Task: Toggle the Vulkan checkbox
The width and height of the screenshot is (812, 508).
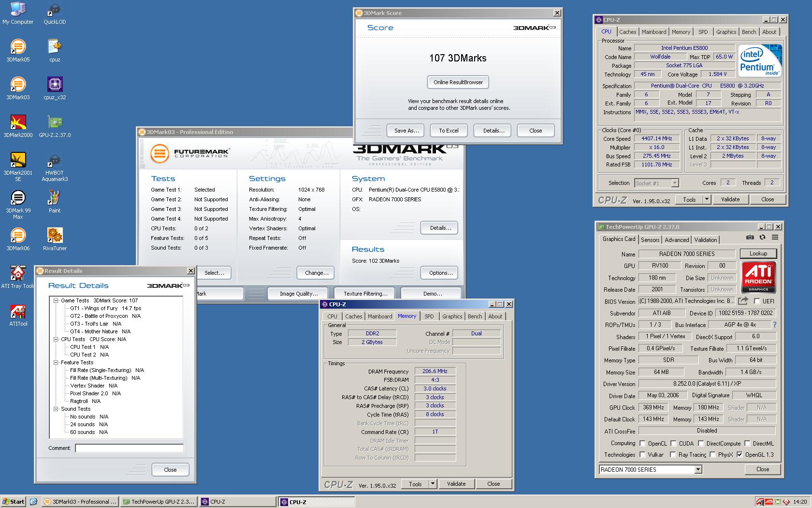Action: coord(642,454)
